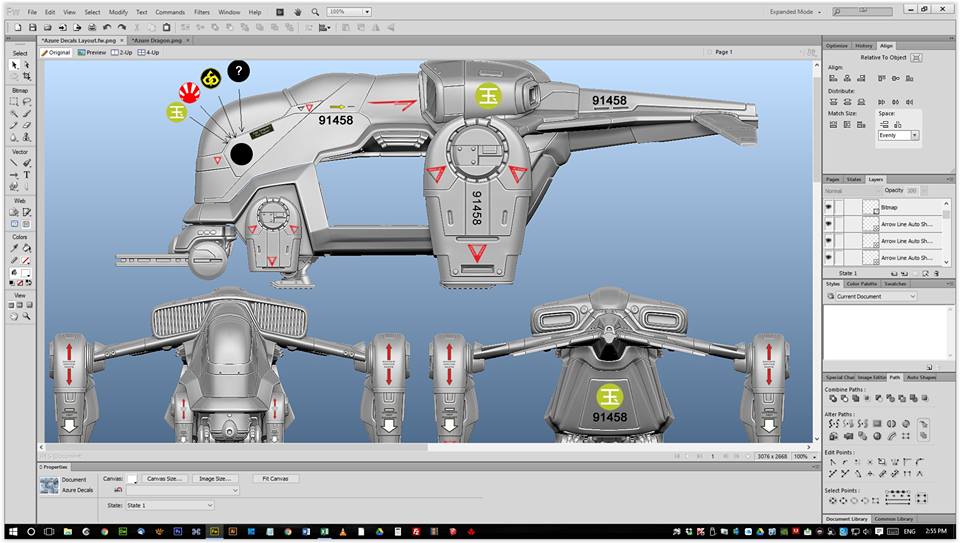Image resolution: width=960 pixels, height=543 pixels.
Task: Choose the Marquee selection tool
Action: pos(14,101)
